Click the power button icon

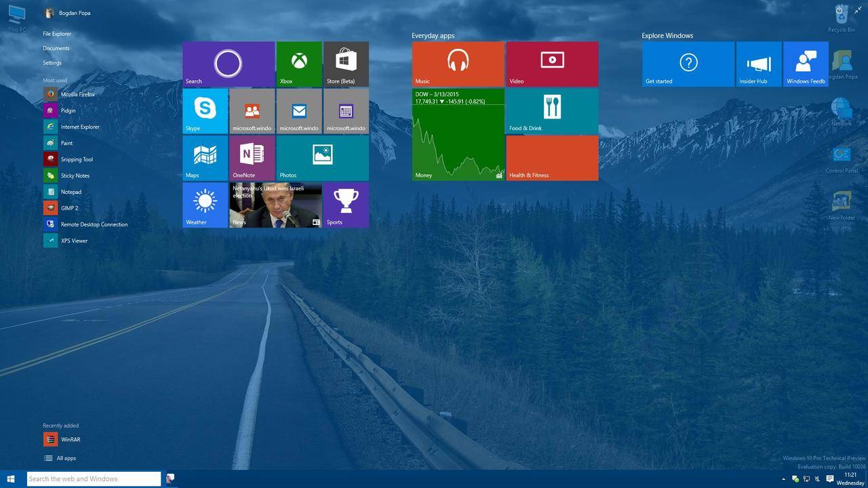click(x=840, y=11)
